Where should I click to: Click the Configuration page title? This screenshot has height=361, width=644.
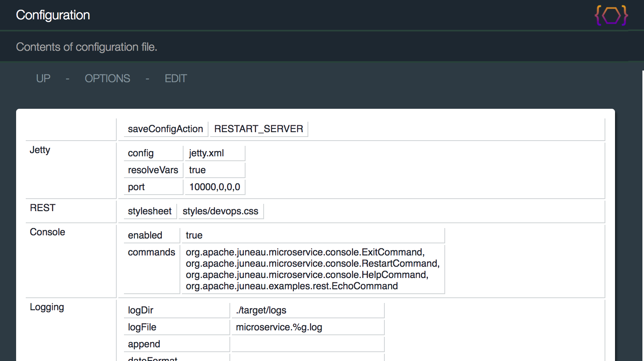point(53,15)
